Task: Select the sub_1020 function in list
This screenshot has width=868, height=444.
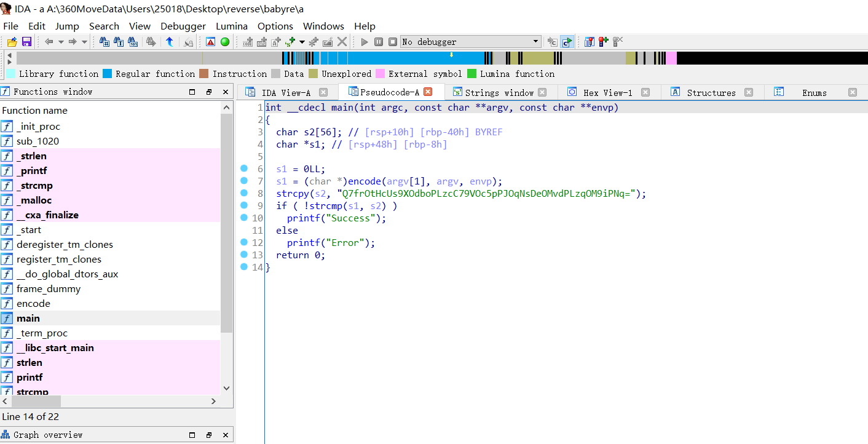Action: [110, 141]
